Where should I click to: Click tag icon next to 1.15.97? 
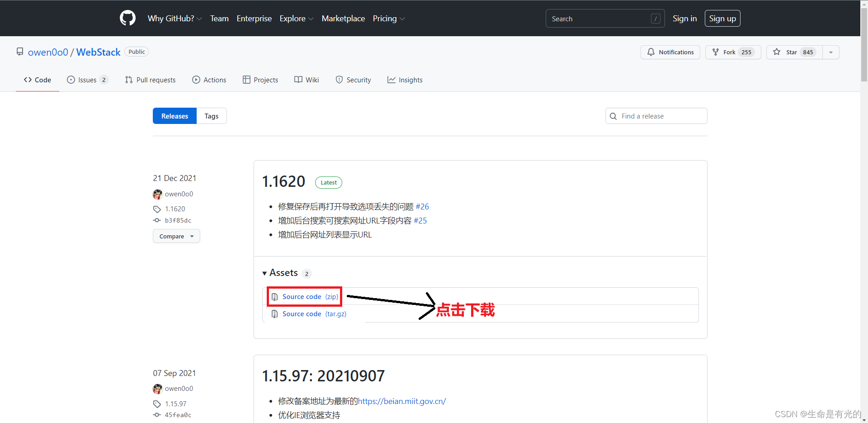[x=157, y=404]
